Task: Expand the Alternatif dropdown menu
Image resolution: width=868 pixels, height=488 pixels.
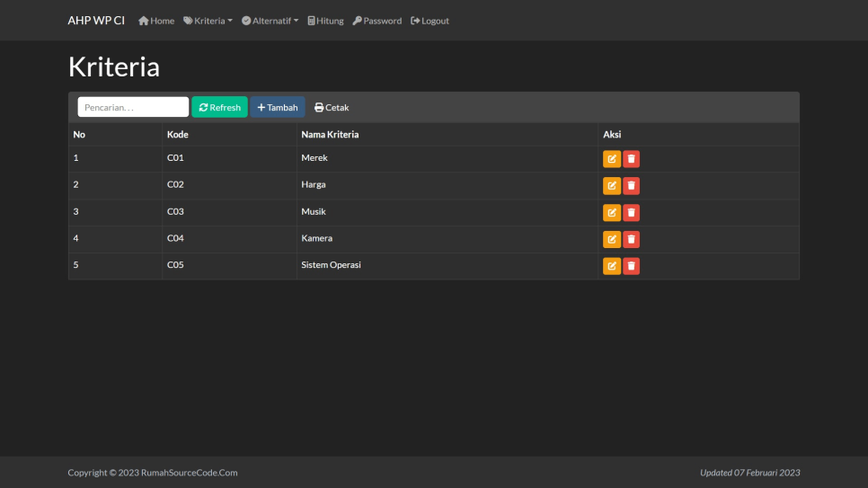Action: tap(270, 21)
